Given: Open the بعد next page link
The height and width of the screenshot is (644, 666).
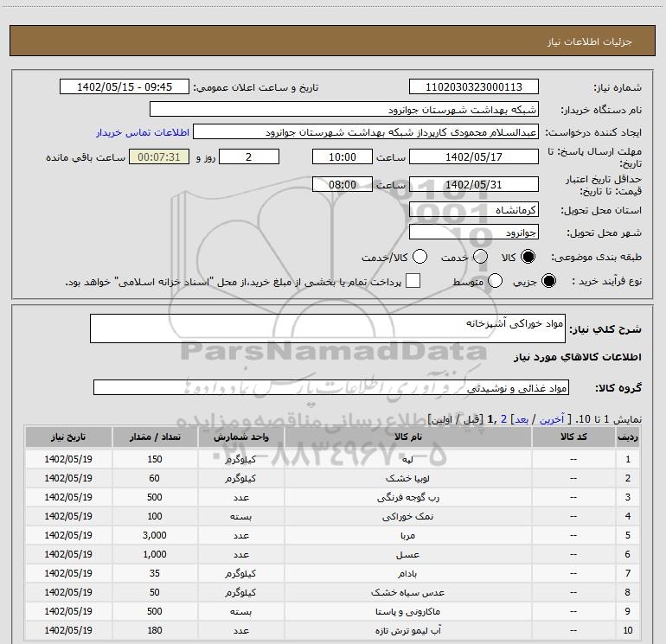Looking at the screenshot, I should click(x=522, y=419).
